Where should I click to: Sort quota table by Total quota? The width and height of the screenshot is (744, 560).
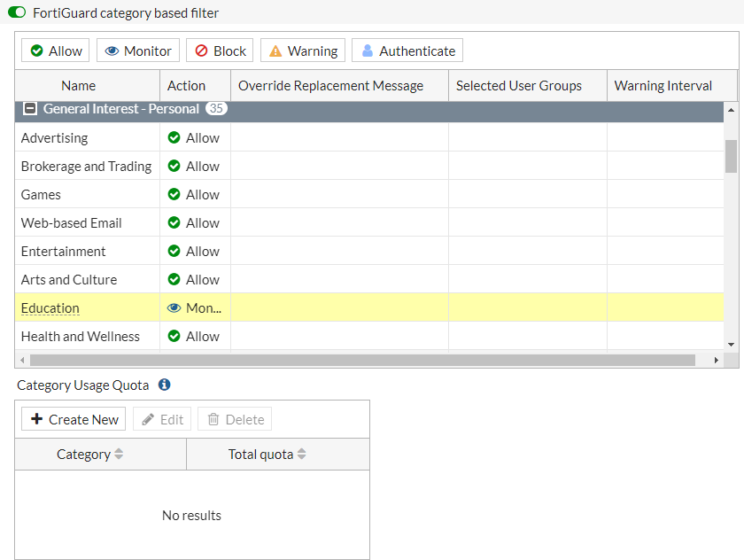point(278,455)
